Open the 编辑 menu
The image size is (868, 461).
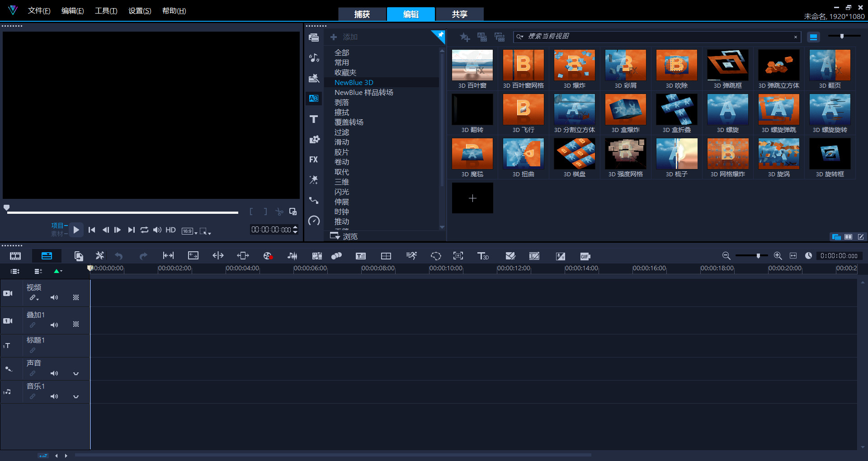coord(72,11)
